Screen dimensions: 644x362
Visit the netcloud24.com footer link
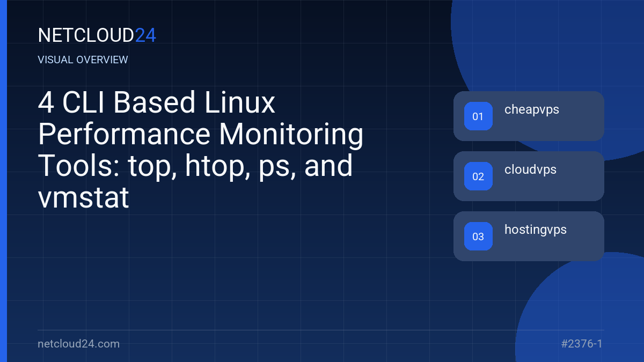79,344
